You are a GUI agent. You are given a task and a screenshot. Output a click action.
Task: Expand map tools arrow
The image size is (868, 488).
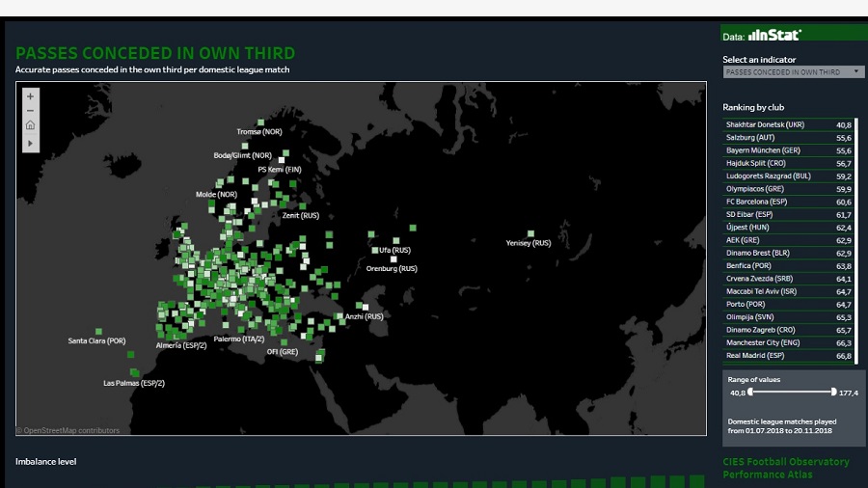pos(31,144)
